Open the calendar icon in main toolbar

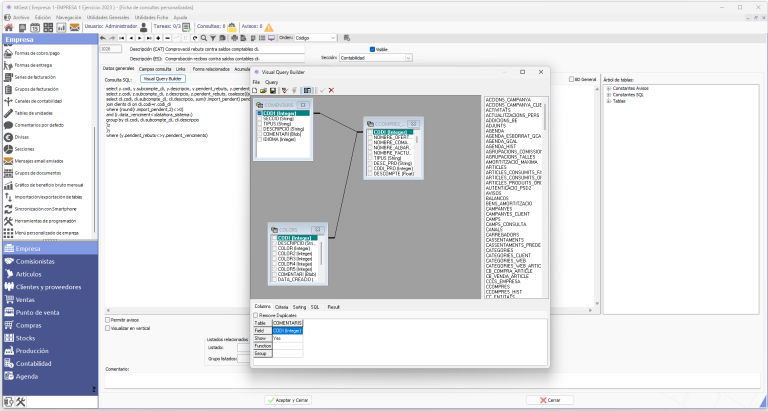[35, 27]
